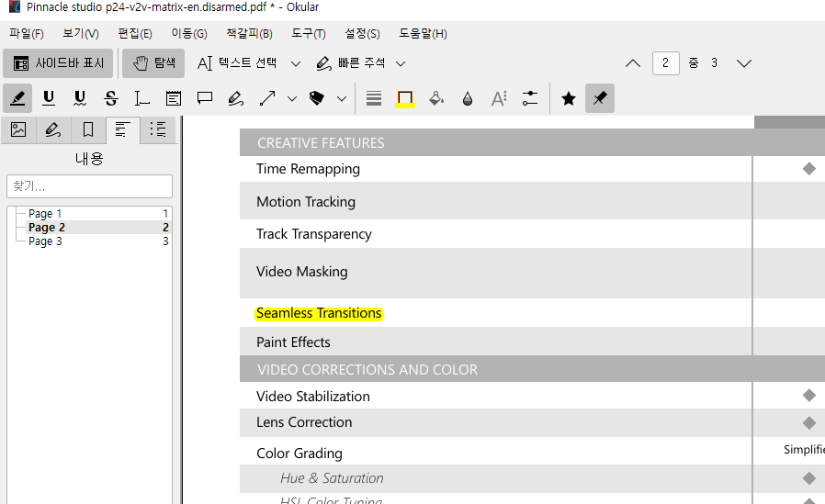This screenshot has width=825, height=504.
Task: Open the stamp tool dropdown arrow
Action: (342, 99)
